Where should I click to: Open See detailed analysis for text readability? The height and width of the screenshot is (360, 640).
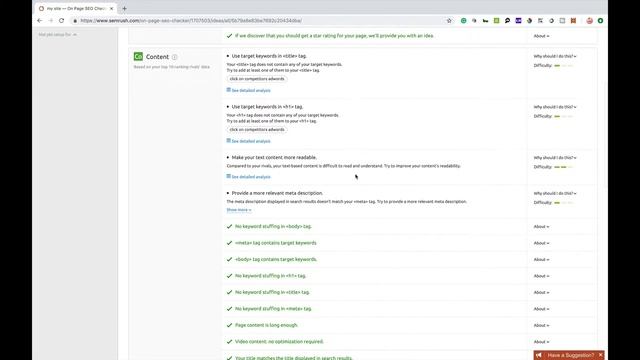point(251,177)
